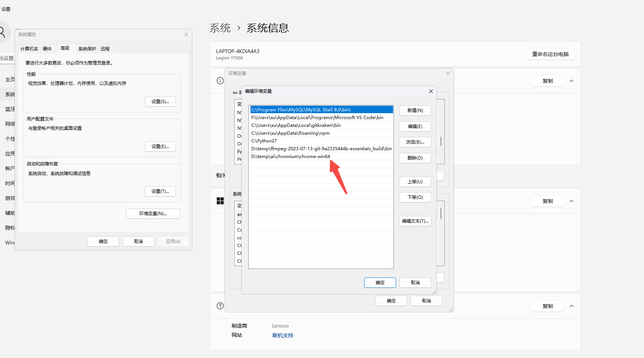The width and height of the screenshot is (644, 358).
Task: Click the info icon next to LAPTOP-4KDIA4A3 specs
Action: [x=220, y=81]
